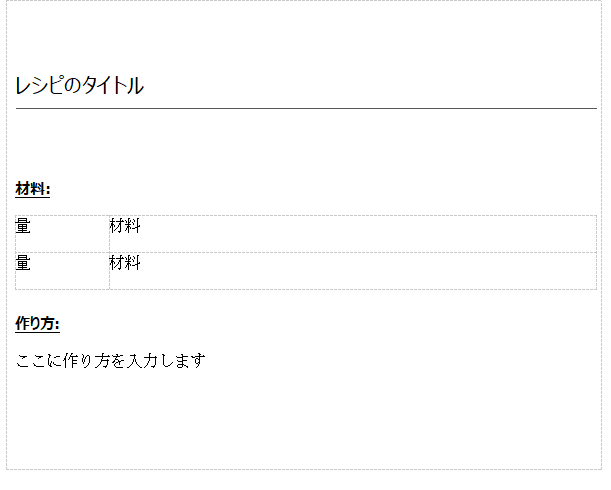The width and height of the screenshot is (611, 490).
Task: Click the empty area below the directions text
Action: 300,420
